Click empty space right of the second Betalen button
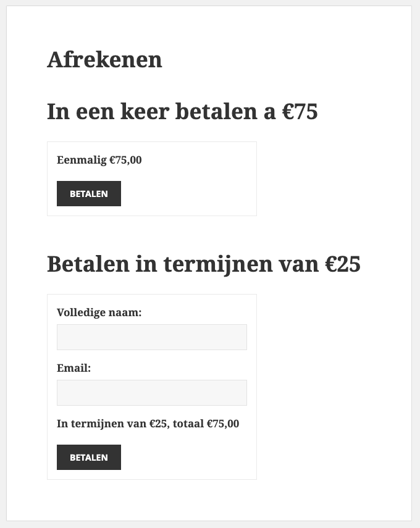Viewport: 420px width, 528px height. [x=185, y=458]
